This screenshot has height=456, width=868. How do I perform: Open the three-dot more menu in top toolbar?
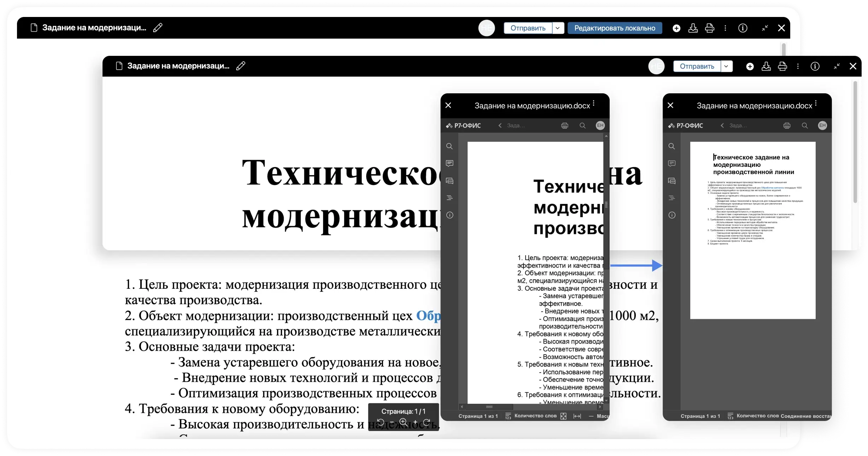point(725,28)
